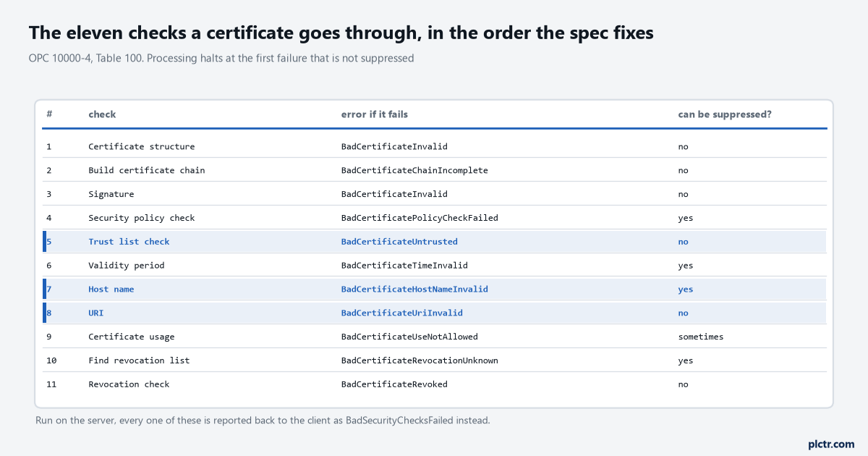Select the 'Build certificate chain' cell
Screen dimensions: 868x456
click(x=147, y=170)
